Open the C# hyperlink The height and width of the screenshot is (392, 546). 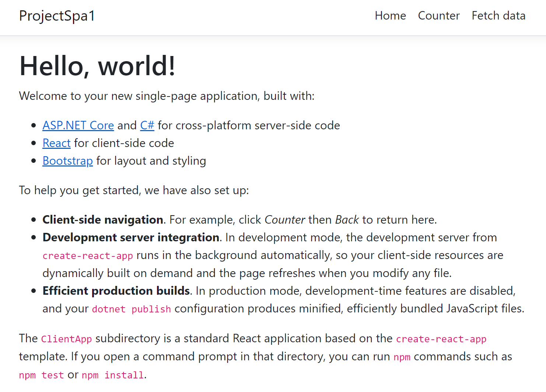click(147, 125)
